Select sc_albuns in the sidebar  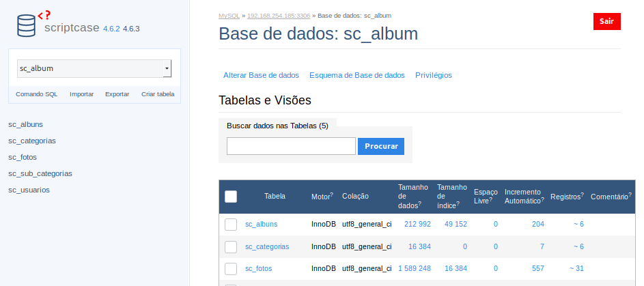click(25, 124)
